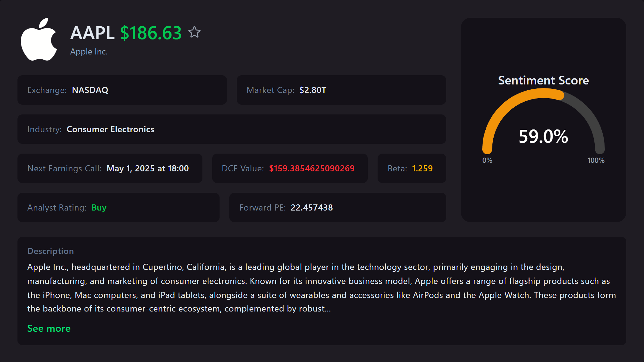Click the Forward PE value card
Image resolution: width=644 pixels, height=362 pixels.
pyautogui.click(x=337, y=207)
